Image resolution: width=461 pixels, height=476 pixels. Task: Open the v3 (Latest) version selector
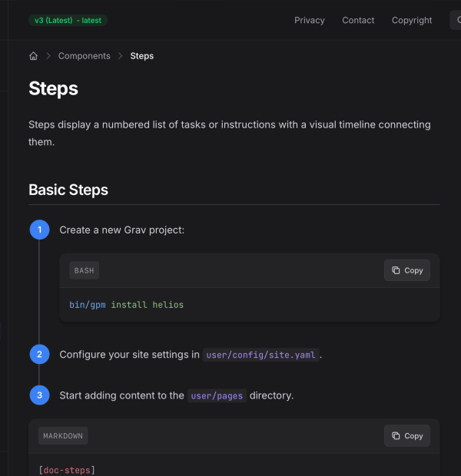tap(68, 20)
